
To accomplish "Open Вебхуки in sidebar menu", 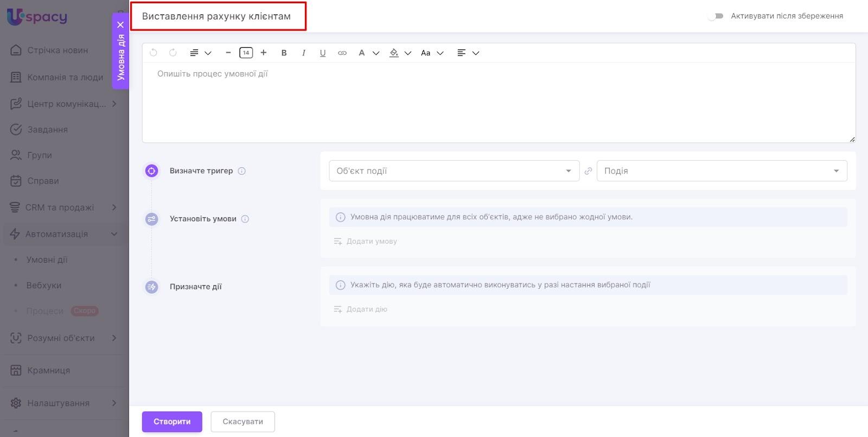I will pyautogui.click(x=44, y=285).
